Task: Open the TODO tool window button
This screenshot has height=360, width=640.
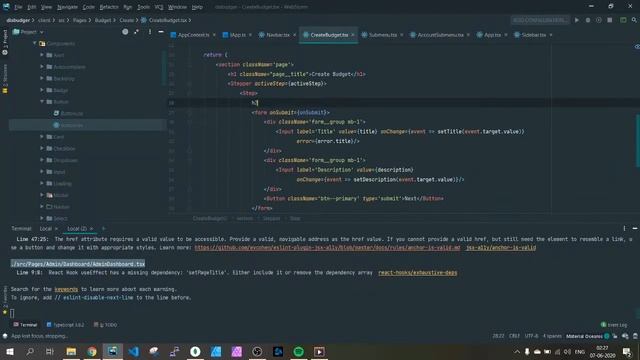Action: pos(105,325)
